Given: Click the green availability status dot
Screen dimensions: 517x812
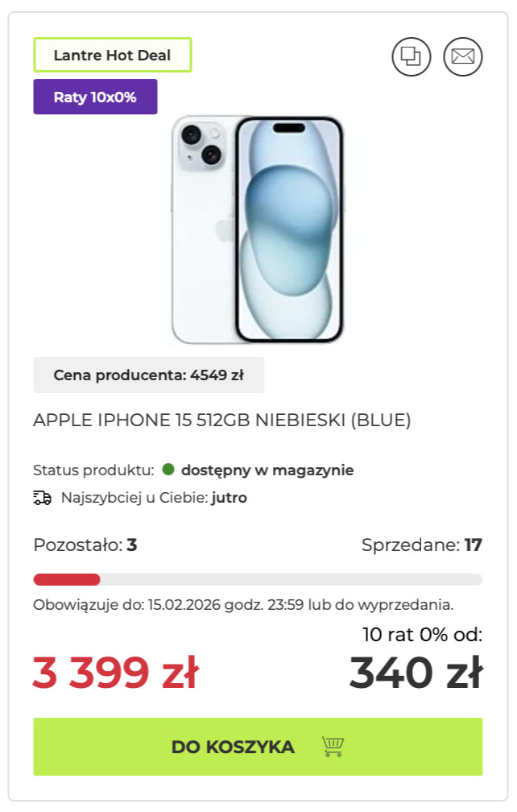Looking at the screenshot, I should click(x=168, y=470).
